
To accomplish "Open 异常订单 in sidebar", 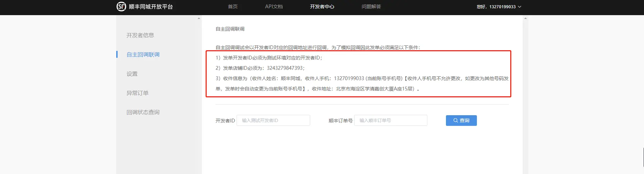I will tap(138, 93).
